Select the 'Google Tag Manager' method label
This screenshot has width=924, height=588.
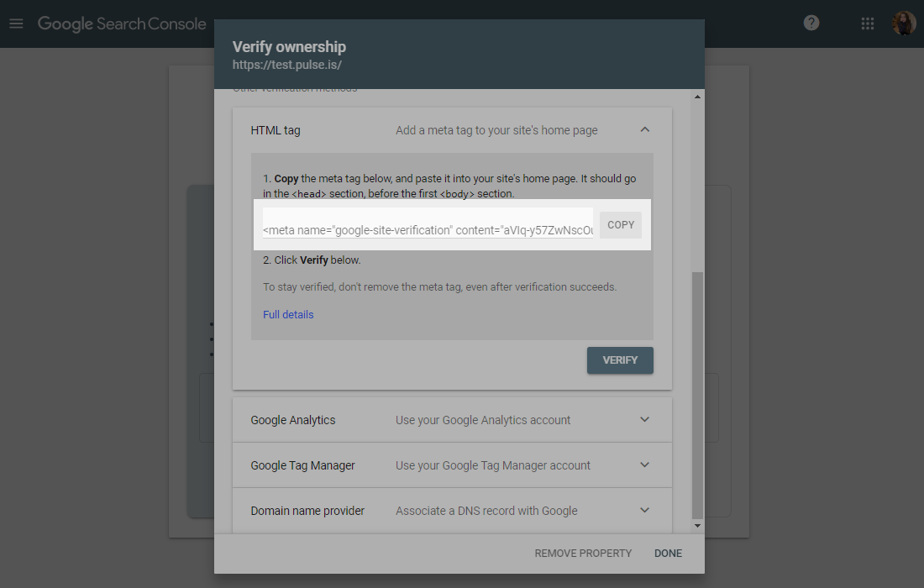point(303,465)
